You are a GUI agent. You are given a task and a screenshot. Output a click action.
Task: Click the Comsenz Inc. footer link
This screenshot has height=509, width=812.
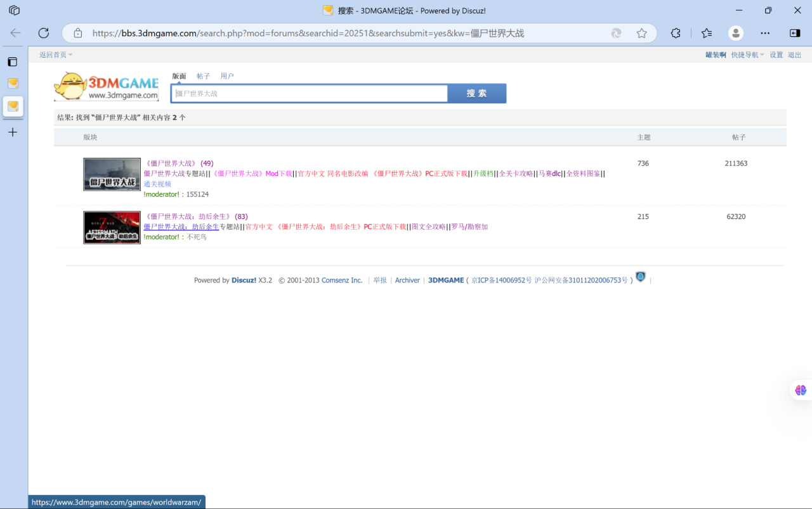[342, 281]
